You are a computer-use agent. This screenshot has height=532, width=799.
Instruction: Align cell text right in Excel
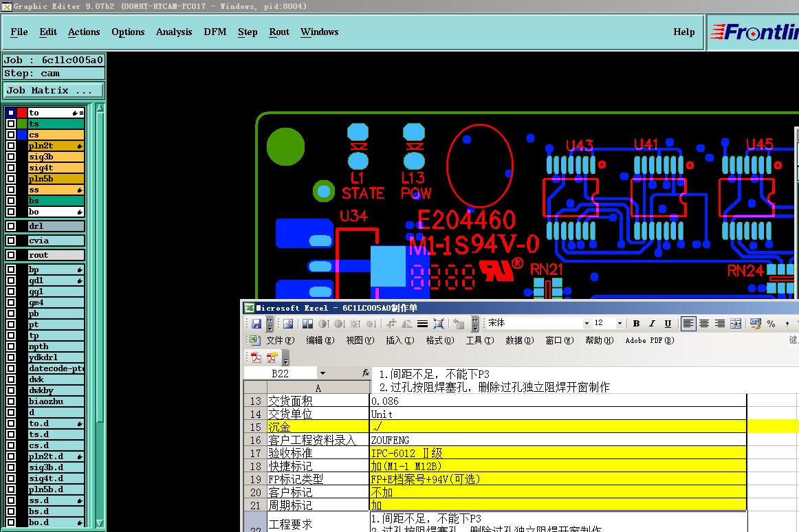click(x=720, y=324)
